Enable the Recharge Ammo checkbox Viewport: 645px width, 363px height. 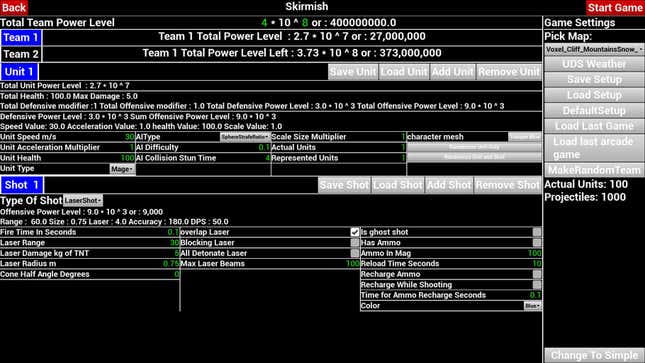pyautogui.click(x=537, y=274)
